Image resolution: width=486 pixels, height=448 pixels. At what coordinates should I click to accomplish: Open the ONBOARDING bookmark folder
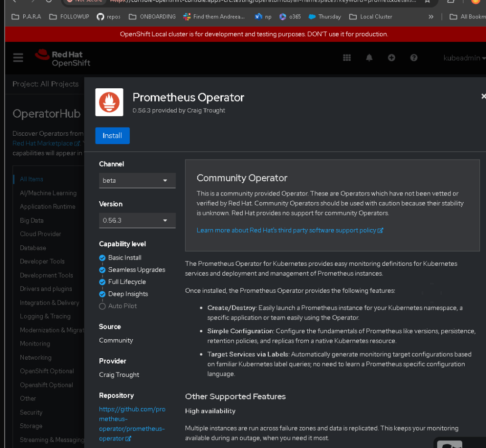tap(152, 17)
